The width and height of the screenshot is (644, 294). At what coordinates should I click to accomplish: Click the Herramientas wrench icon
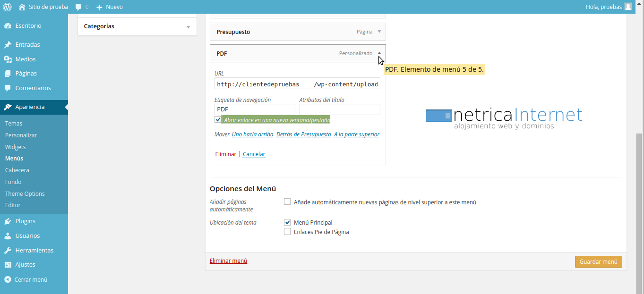[x=8, y=251]
